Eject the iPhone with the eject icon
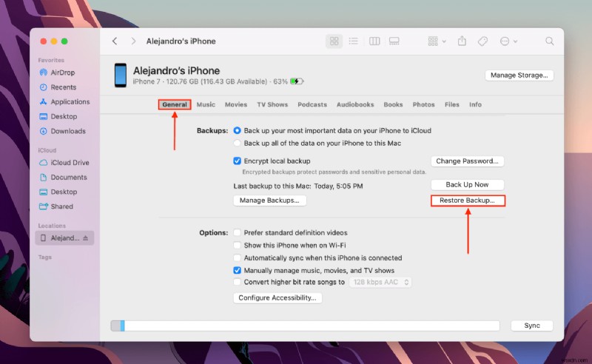Image resolution: width=592 pixels, height=364 pixels. (86, 238)
